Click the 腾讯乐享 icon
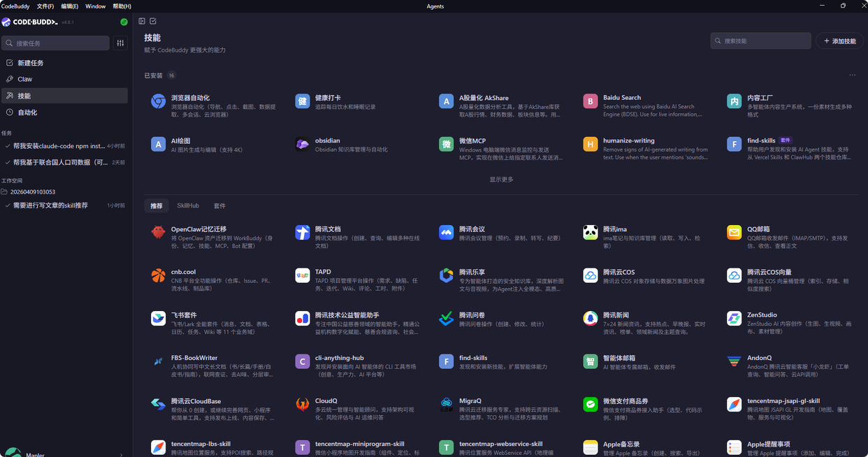This screenshot has width=868, height=457. (447, 275)
